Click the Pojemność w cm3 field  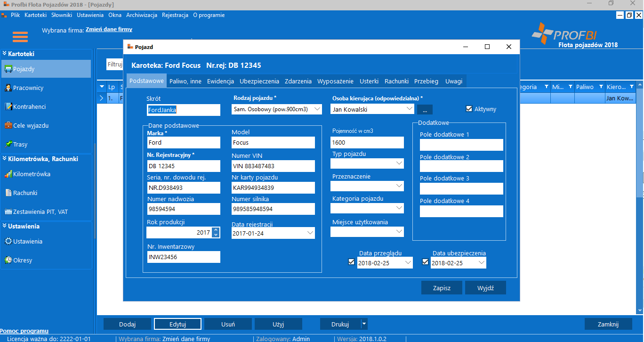[367, 142]
